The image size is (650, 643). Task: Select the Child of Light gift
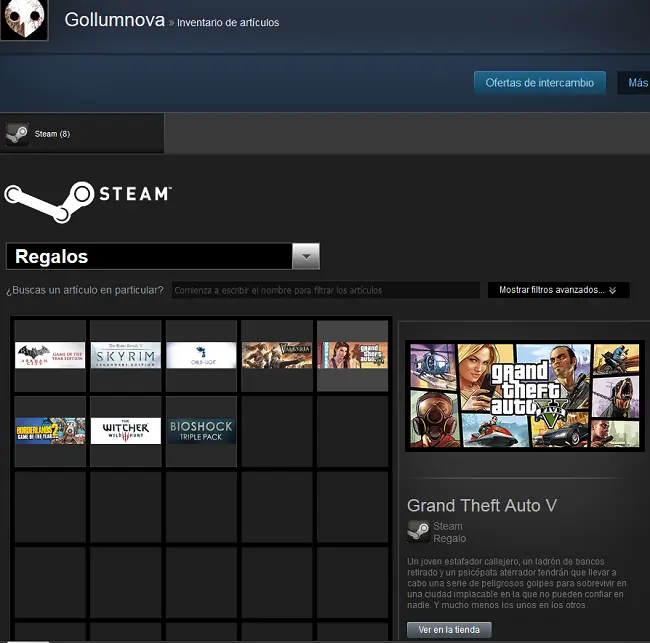point(201,355)
